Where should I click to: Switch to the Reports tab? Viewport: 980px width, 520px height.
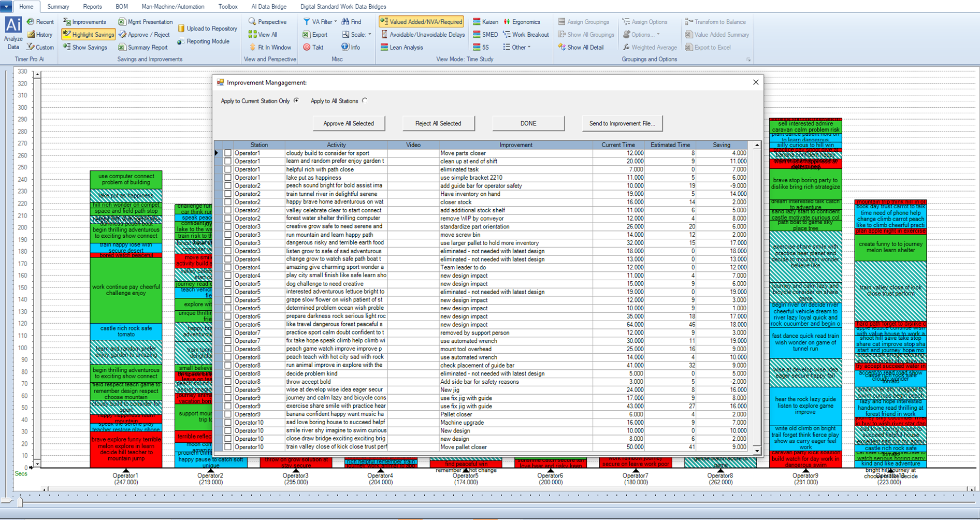coord(92,7)
